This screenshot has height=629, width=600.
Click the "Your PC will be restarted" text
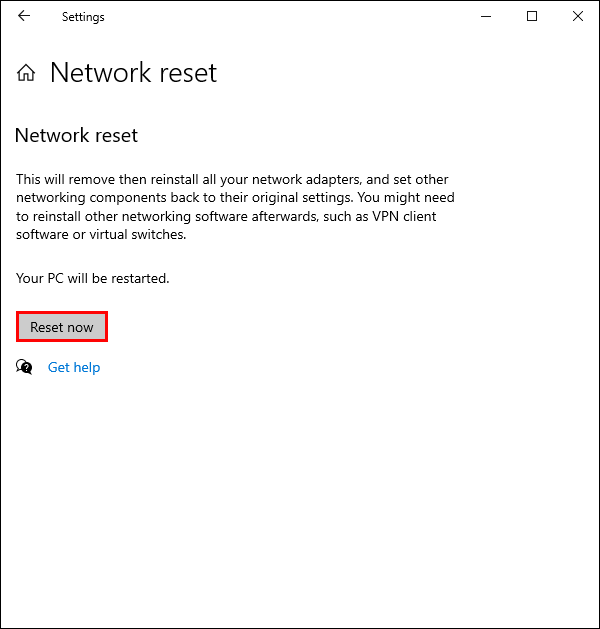(x=93, y=278)
